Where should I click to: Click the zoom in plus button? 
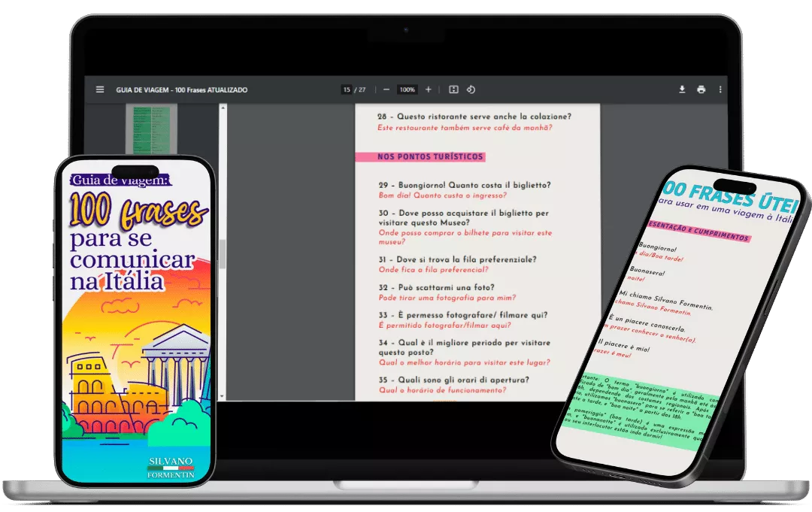click(x=429, y=89)
